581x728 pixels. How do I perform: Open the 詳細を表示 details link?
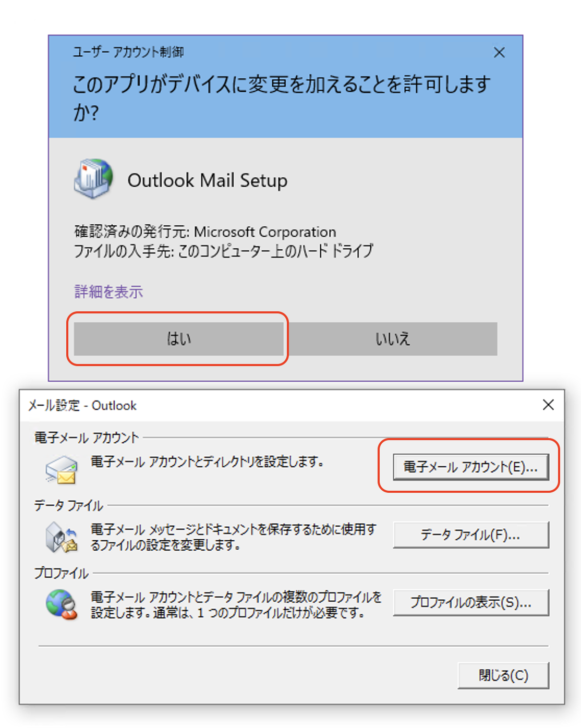point(108,292)
